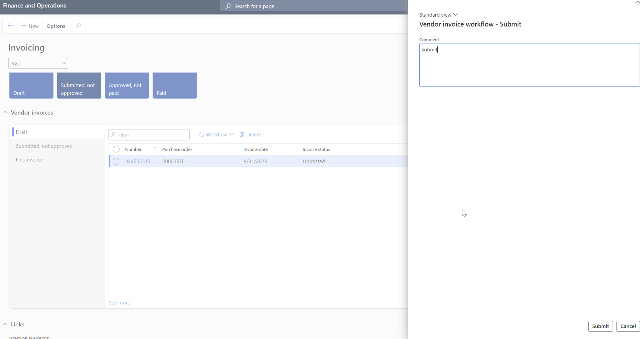Switch to the Find invoice tab
This screenshot has width=644, height=339.
[29, 159]
